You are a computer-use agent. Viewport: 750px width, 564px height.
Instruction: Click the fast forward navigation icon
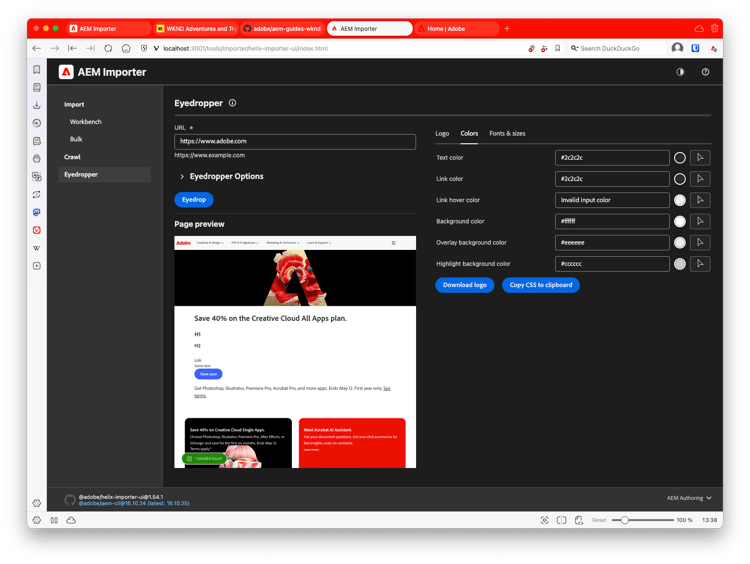[90, 48]
